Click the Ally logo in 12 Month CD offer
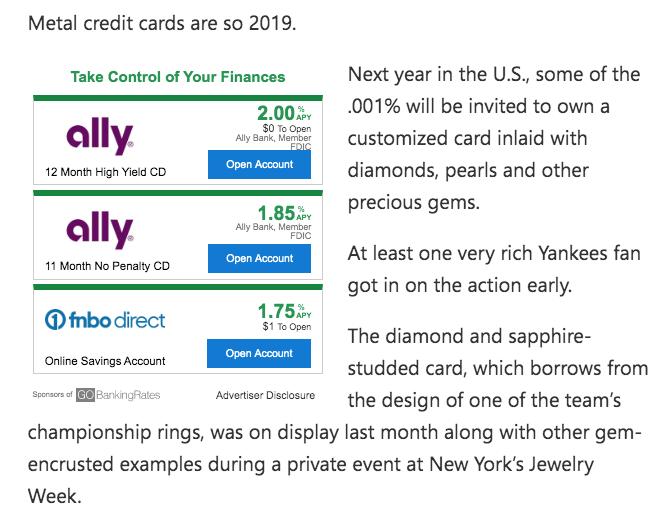This screenshot has height=524, width=665. [100, 136]
